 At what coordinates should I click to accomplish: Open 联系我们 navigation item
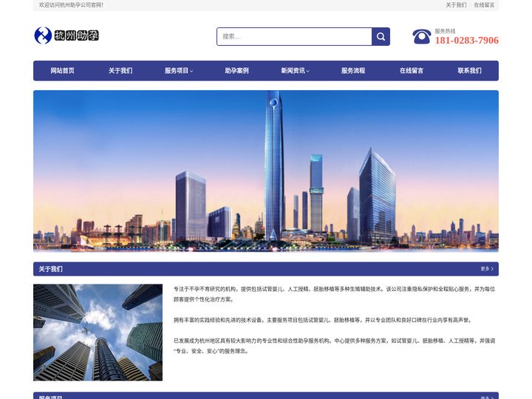[x=470, y=71]
